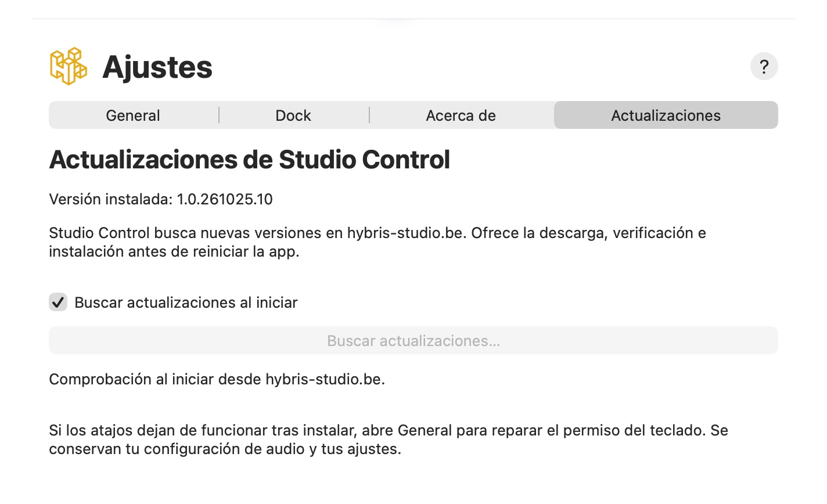827x504 pixels.
Task: Click the Versión instalada: 1.0.261025.10 text
Action: coord(161,199)
